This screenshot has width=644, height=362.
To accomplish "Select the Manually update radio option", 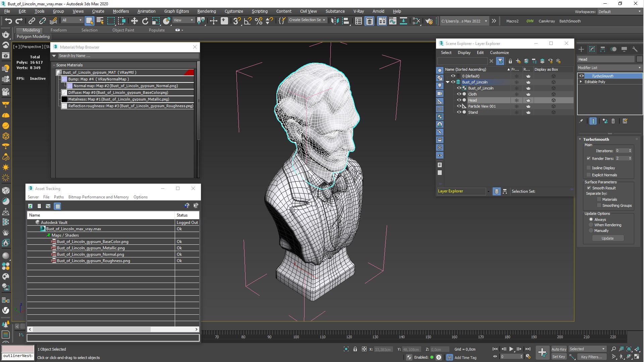I will (591, 231).
